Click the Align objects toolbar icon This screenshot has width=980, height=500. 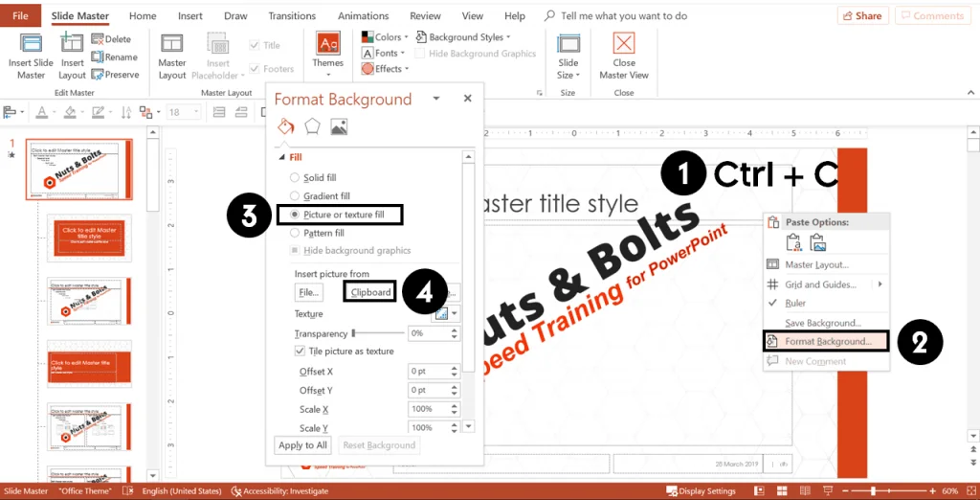click(x=10, y=113)
